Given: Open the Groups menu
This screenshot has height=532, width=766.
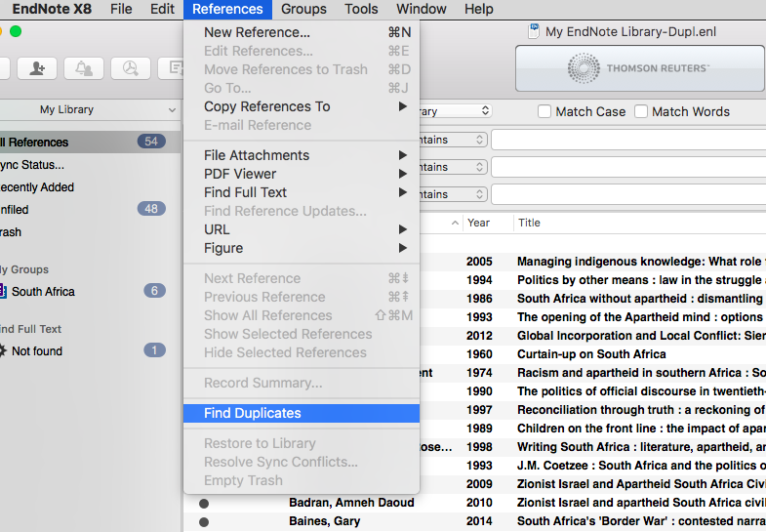Looking at the screenshot, I should (x=303, y=9).
